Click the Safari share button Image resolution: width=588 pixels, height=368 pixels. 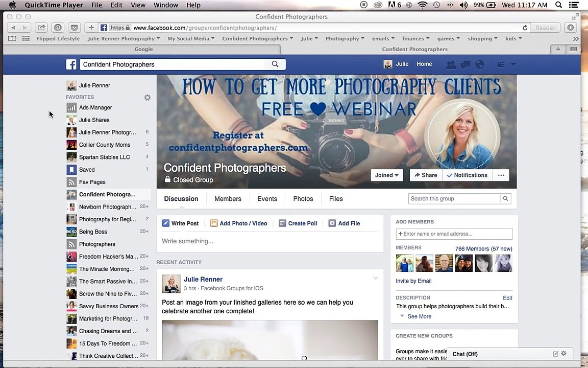[x=41, y=28]
